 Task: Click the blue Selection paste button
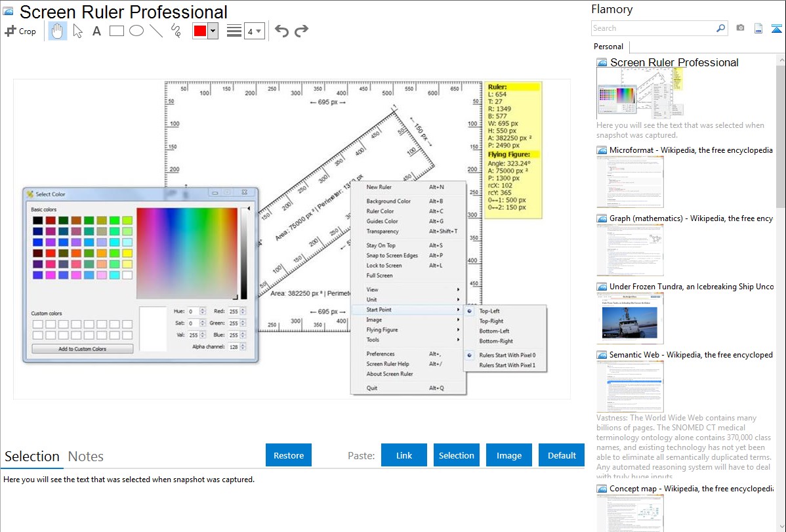[x=456, y=455]
